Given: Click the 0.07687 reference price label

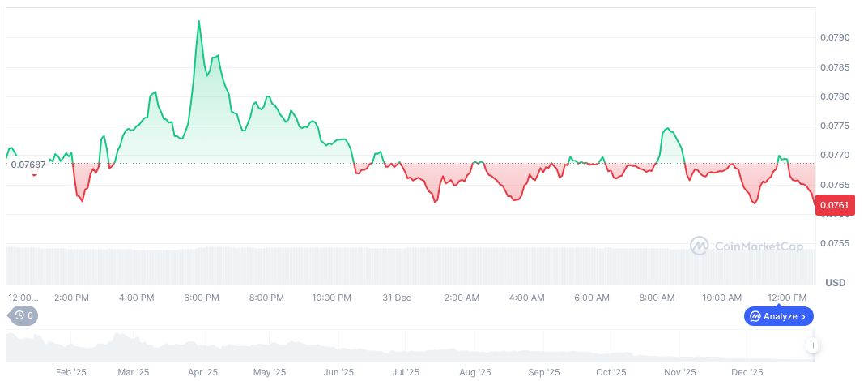Looking at the screenshot, I should (x=28, y=164).
